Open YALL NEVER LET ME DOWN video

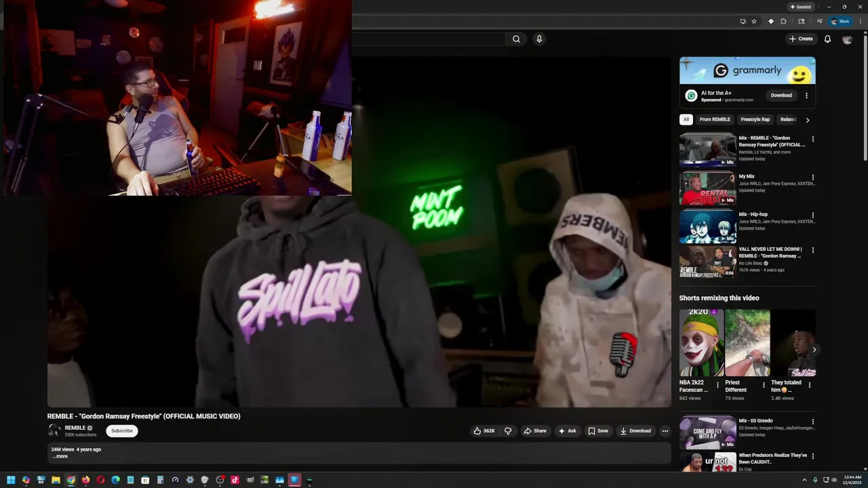pos(707,262)
